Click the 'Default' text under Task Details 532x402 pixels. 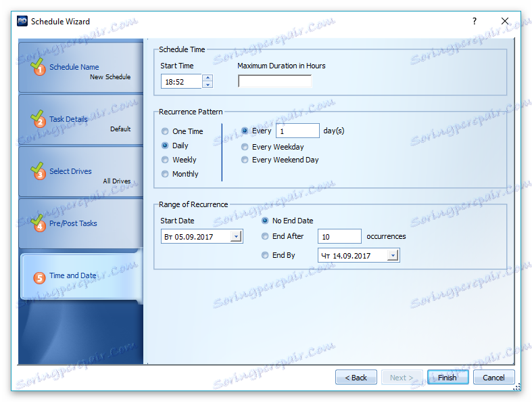(120, 129)
